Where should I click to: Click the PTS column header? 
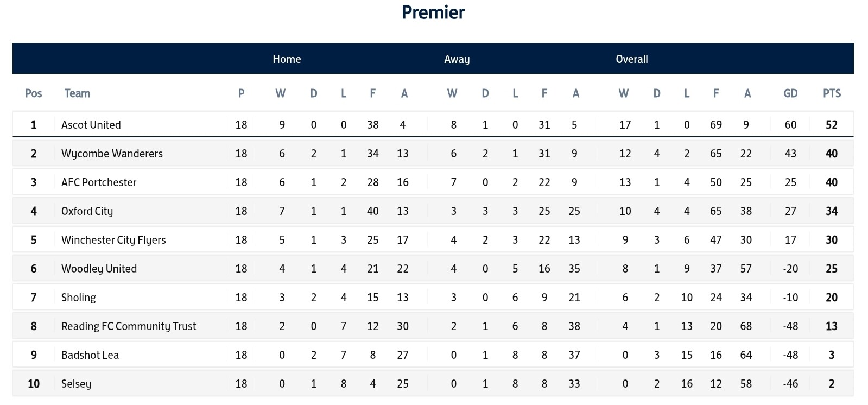832,93
